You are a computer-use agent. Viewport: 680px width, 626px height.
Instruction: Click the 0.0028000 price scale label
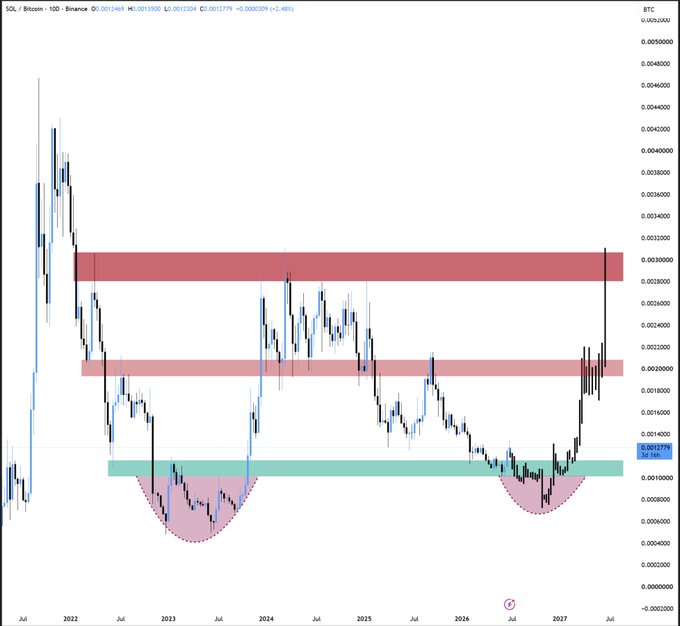tap(657, 281)
